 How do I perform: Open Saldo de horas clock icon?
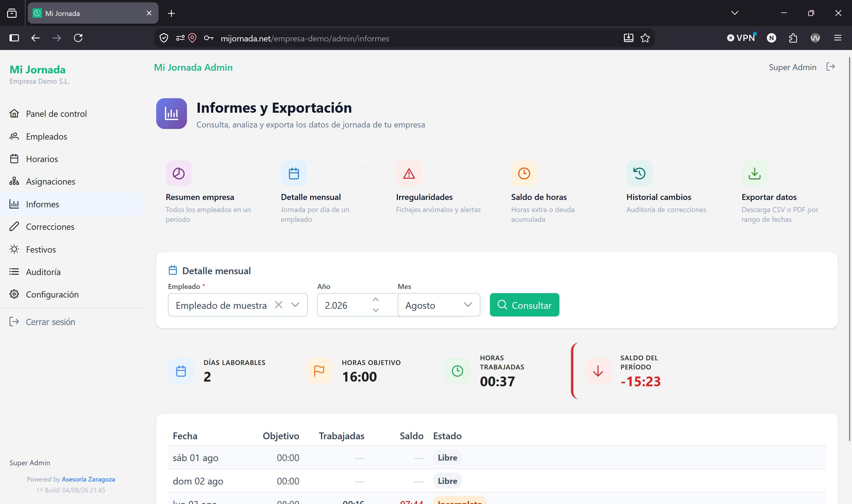click(x=524, y=173)
